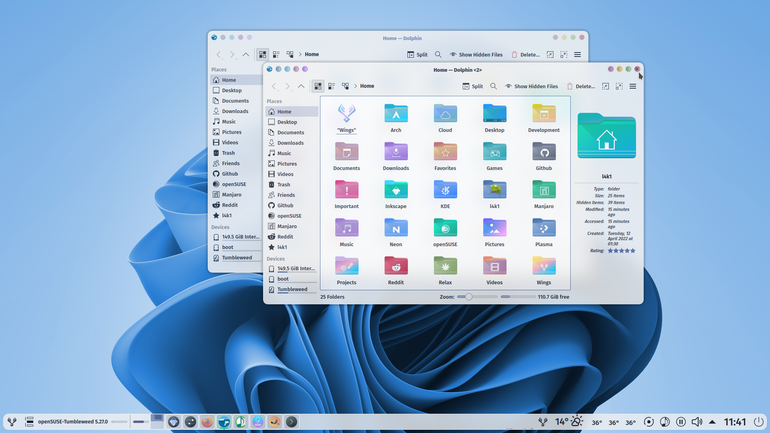Toggle Split view in front Dolphin window

click(472, 86)
